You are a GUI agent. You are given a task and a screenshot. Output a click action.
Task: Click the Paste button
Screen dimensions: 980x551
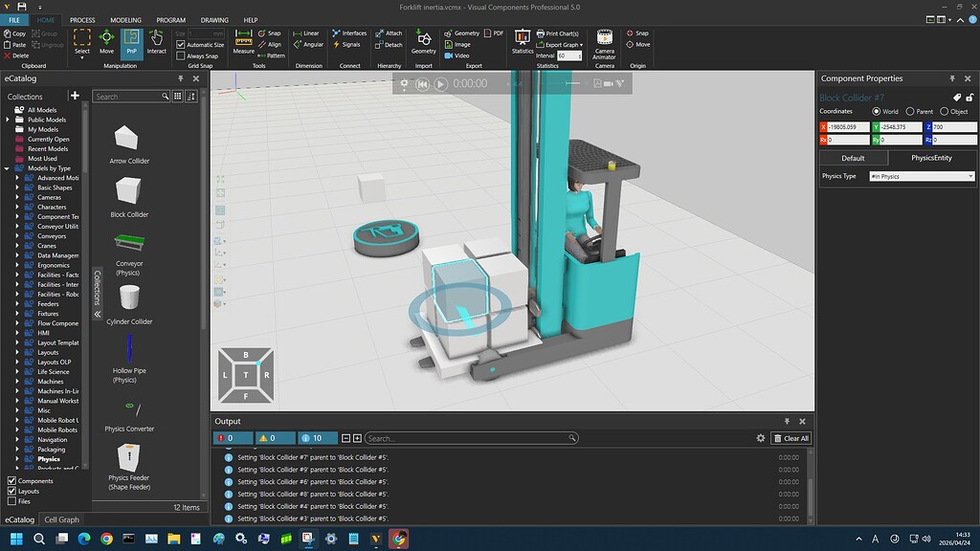point(15,44)
